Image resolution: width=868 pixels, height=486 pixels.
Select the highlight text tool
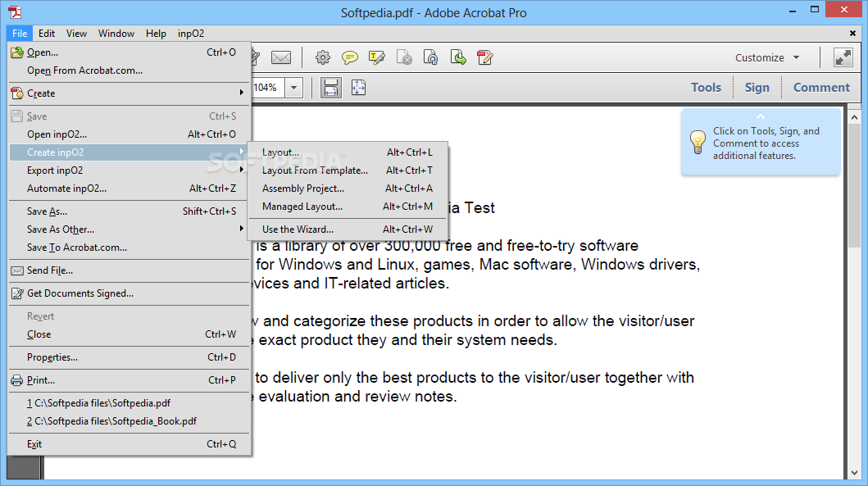pos(376,57)
